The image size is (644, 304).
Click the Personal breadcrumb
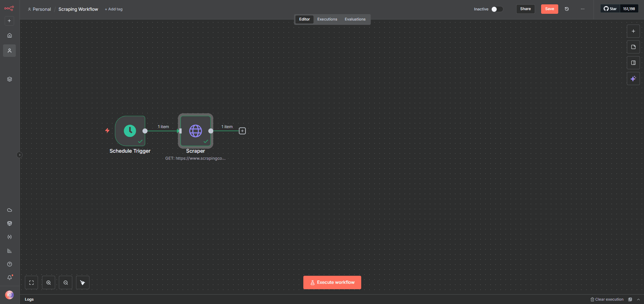coord(39,9)
